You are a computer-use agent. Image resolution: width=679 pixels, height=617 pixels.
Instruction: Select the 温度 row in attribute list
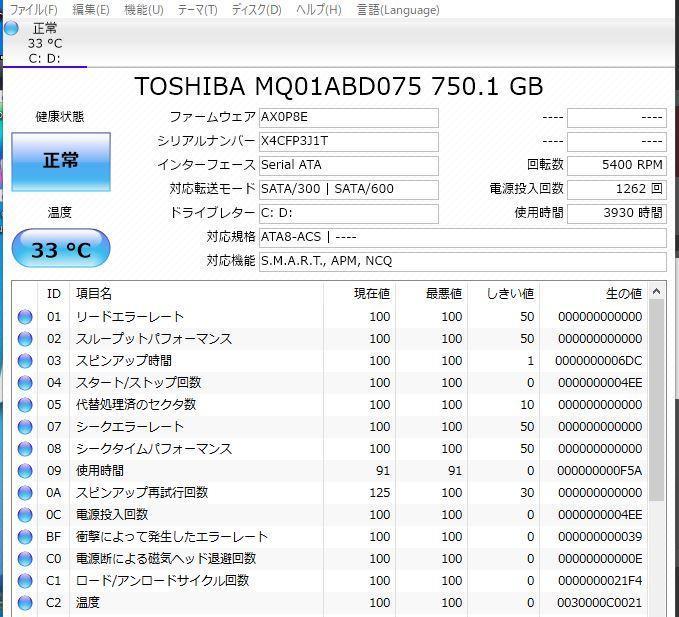click(88, 603)
